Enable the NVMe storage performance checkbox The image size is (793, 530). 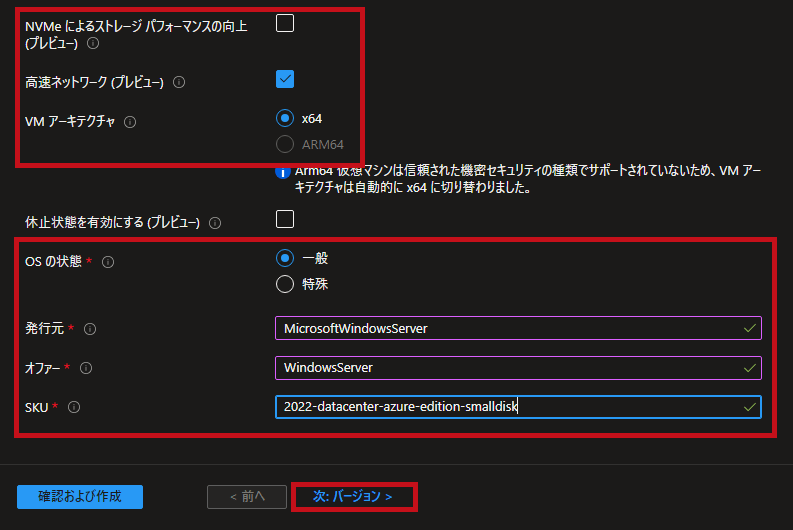click(285, 23)
